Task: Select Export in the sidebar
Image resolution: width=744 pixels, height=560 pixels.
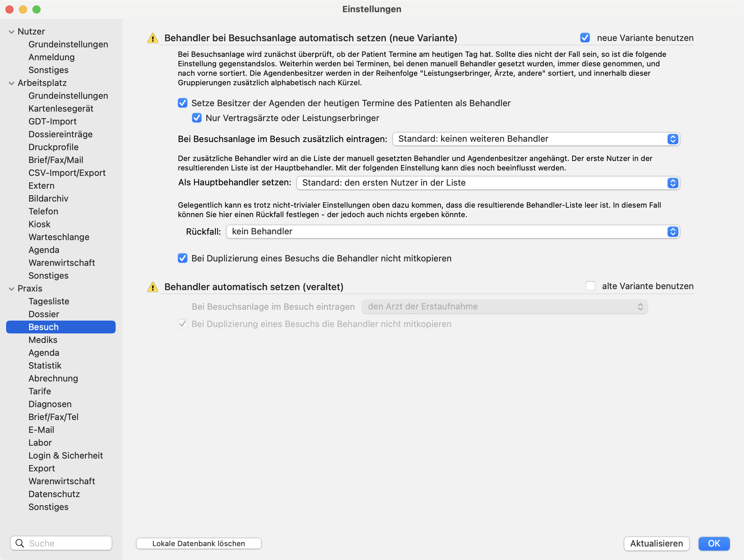Action: pyautogui.click(x=42, y=468)
